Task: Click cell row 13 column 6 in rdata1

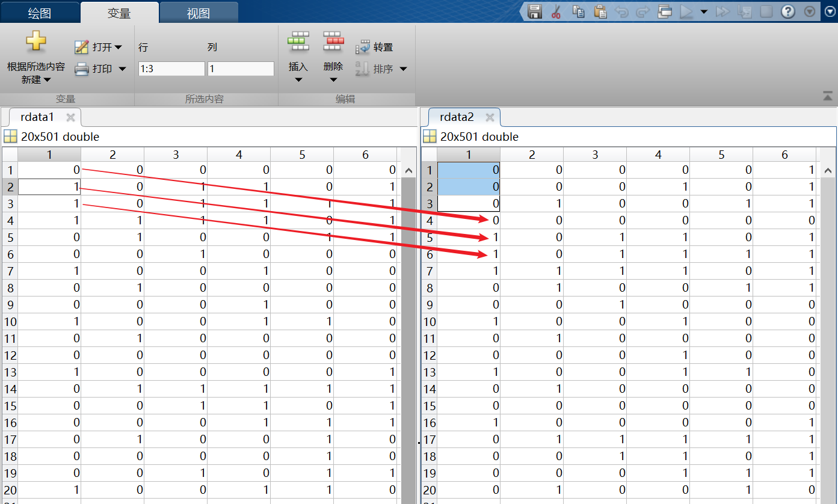Action: coord(365,372)
